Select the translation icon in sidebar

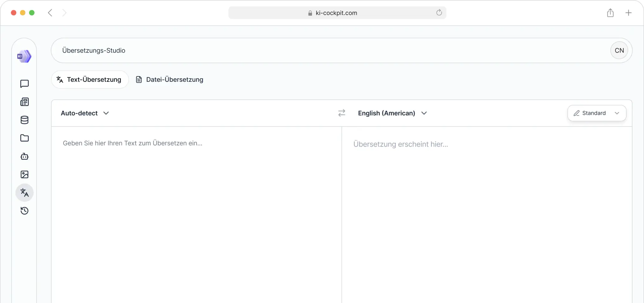[x=25, y=193]
